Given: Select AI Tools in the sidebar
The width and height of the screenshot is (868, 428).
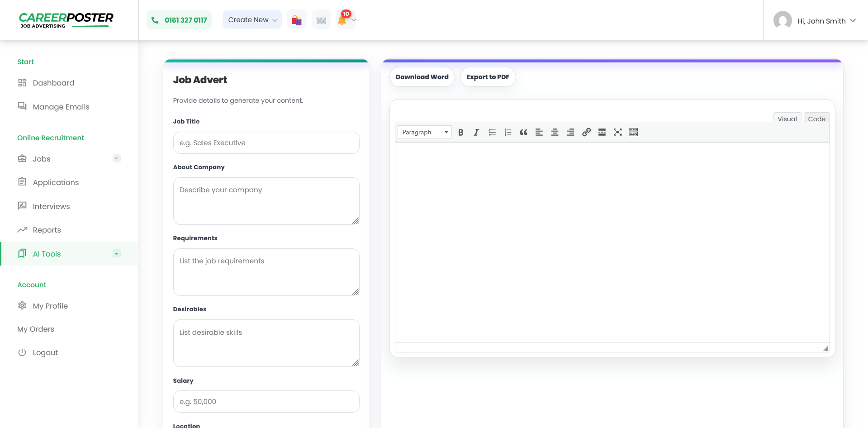Looking at the screenshot, I should (x=47, y=254).
